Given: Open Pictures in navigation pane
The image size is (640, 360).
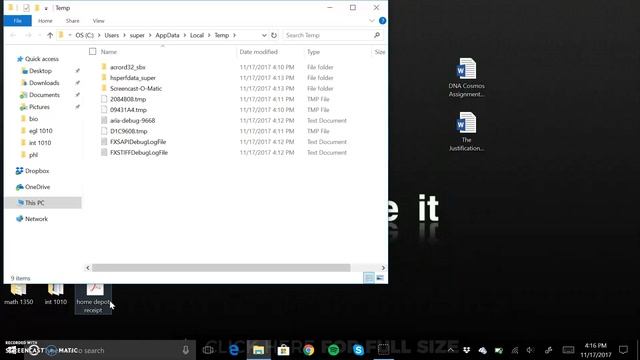Looking at the screenshot, I should [x=39, y=107].
